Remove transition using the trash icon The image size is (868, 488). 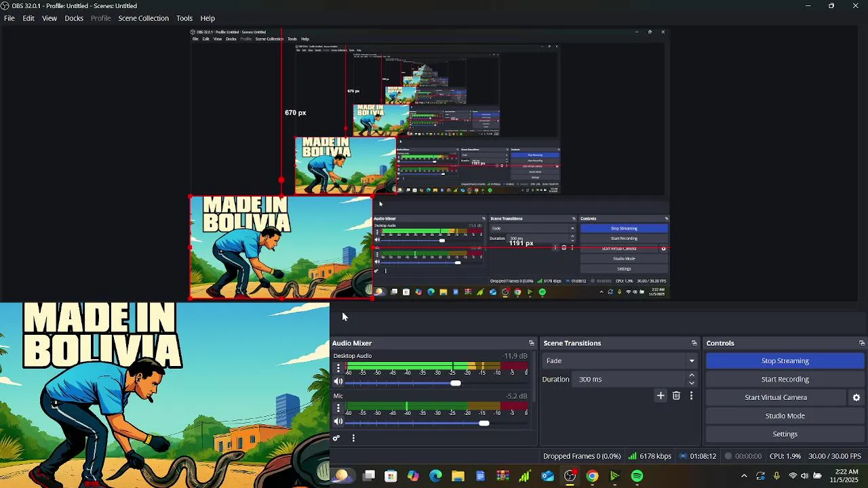point(676,396)
